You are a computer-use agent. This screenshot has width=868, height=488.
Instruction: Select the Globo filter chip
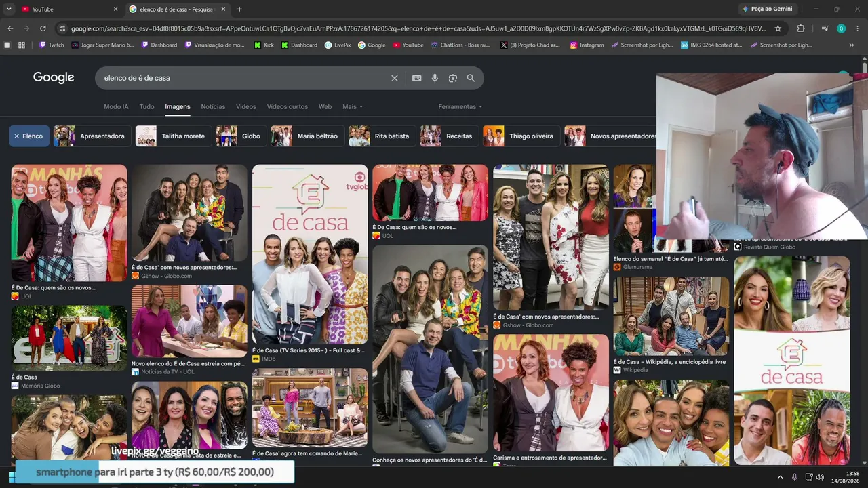click(240, 136)
